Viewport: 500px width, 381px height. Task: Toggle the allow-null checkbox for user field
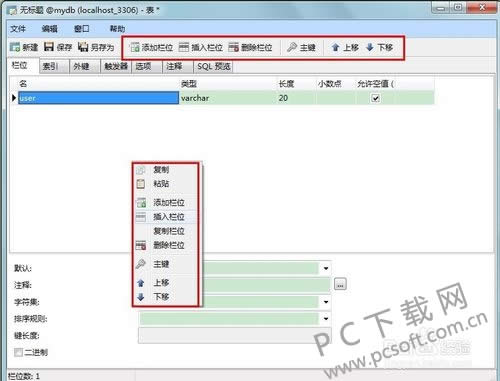click(376, 98)
